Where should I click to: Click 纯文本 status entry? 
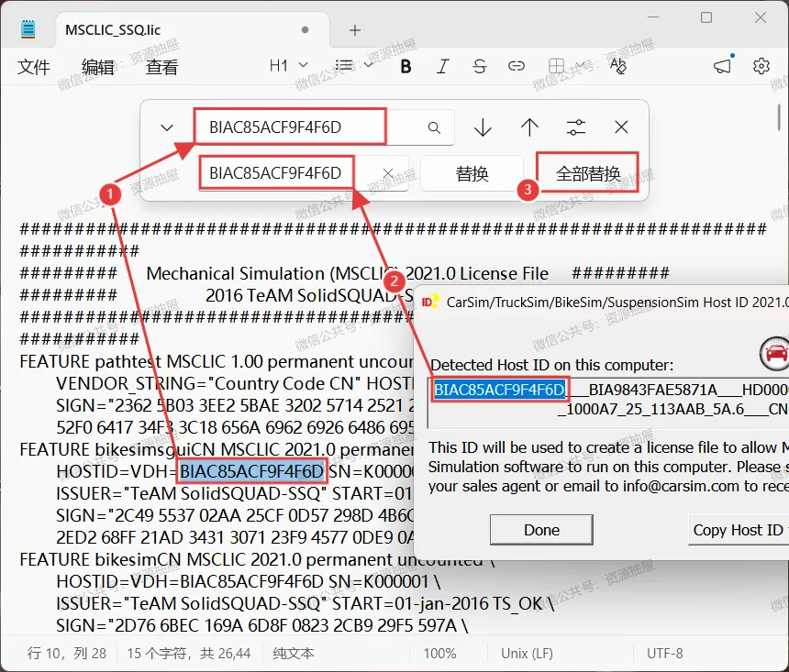pos(294,654)
